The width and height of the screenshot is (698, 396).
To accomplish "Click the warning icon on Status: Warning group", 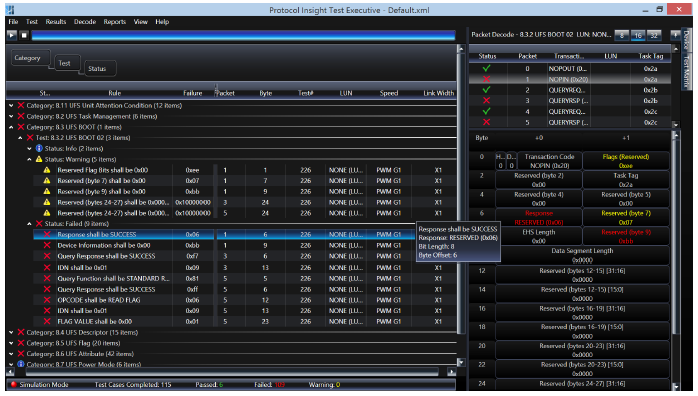I will [39, 159].
